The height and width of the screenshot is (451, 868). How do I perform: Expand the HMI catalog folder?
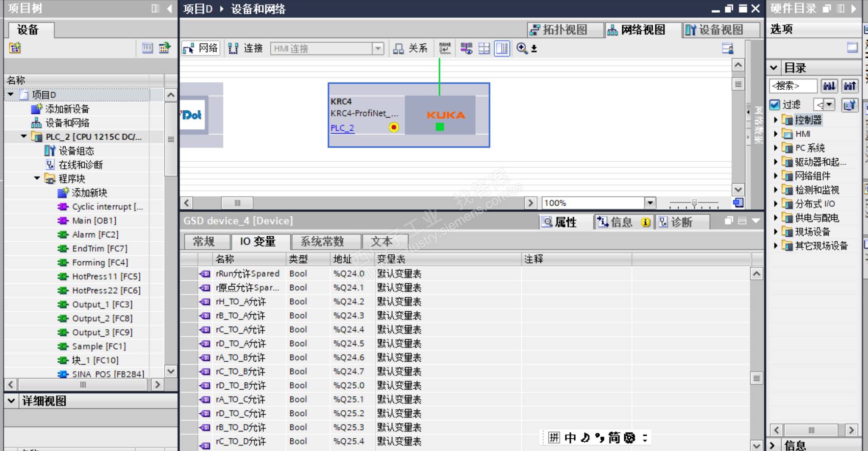776,134
